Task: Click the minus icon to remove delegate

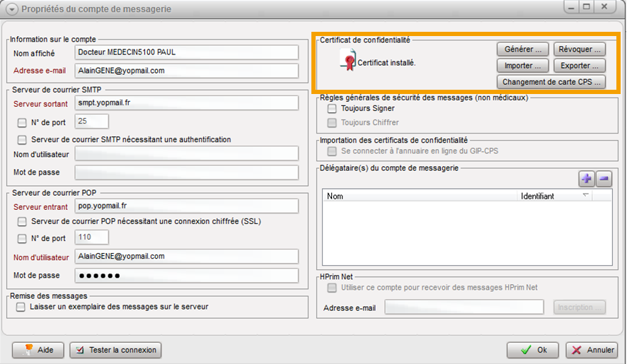Action: click(604, 179)
